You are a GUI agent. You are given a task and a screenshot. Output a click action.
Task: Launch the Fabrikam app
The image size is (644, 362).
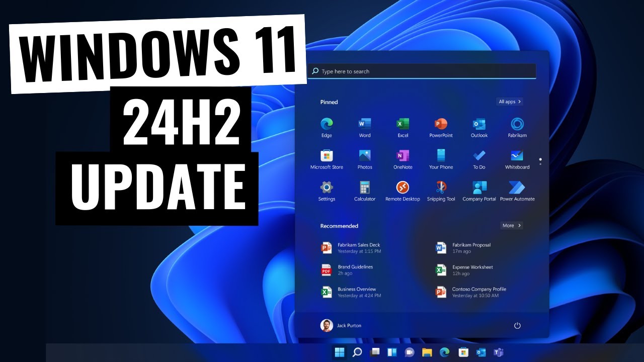coord(517,127)
